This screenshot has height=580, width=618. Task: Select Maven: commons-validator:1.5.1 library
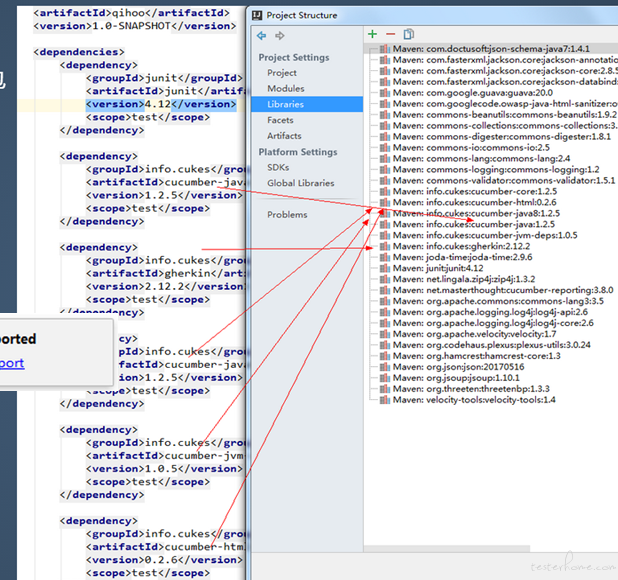click(504, 181)
